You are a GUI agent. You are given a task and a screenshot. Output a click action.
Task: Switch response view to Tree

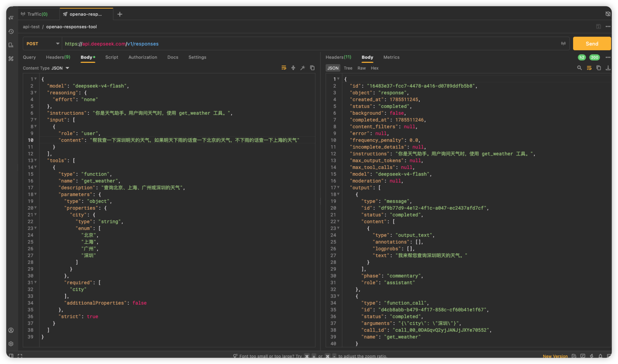click(x=348, y=68)
